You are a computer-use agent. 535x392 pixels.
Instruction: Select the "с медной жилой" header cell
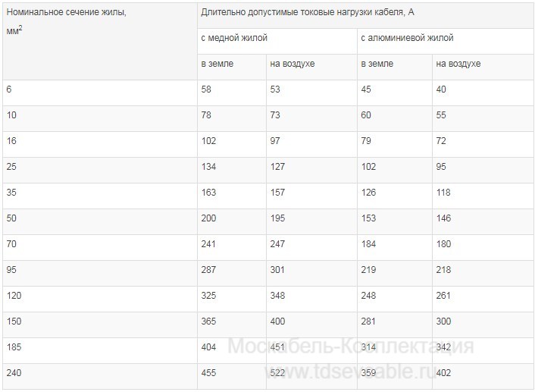coord(234,38)
